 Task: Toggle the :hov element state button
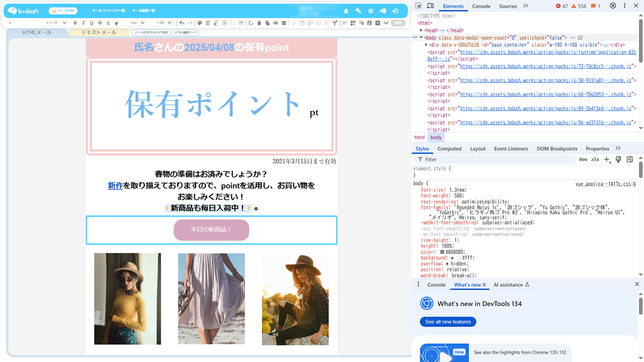(x=583, y=159)
